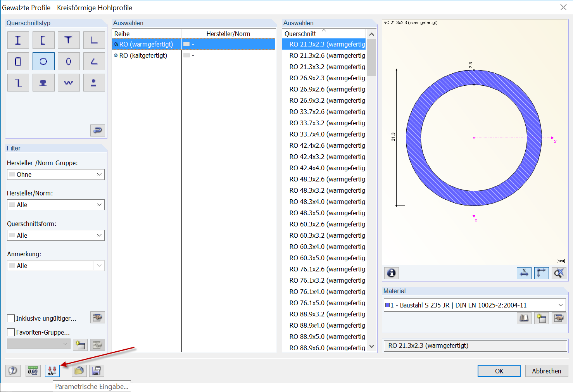Enable the Inklusive ungültiger checkbox

click(11, 318)
